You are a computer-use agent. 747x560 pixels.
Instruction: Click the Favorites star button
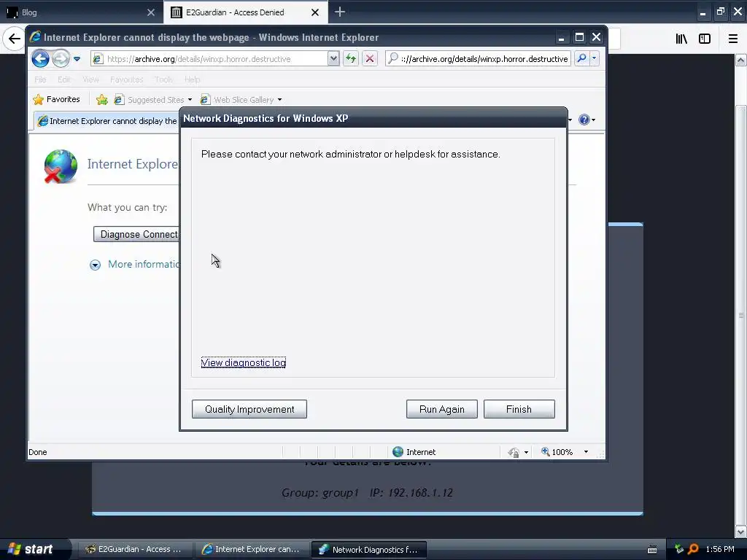(x=56, y=99)
